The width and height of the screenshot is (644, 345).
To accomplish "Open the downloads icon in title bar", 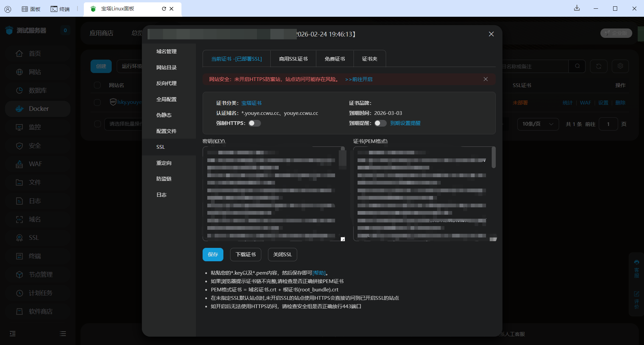I will coord(577,8).
